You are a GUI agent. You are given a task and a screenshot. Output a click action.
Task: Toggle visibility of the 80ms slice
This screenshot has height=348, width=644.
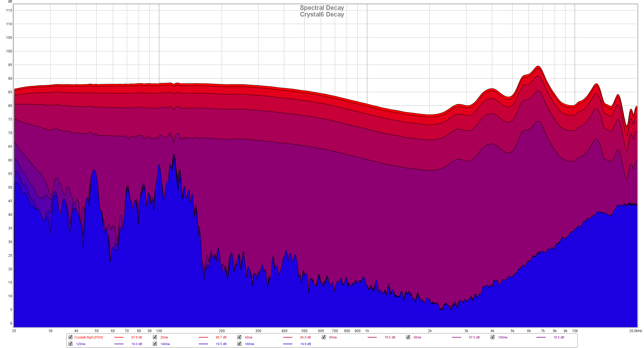click(x=408, y=337)
